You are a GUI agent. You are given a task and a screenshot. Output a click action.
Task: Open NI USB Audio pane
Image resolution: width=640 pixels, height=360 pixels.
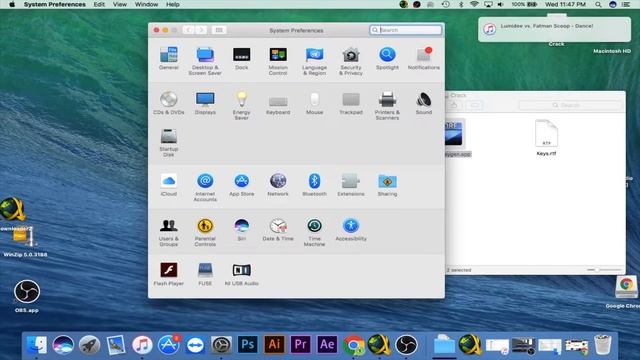click(242, 274)
